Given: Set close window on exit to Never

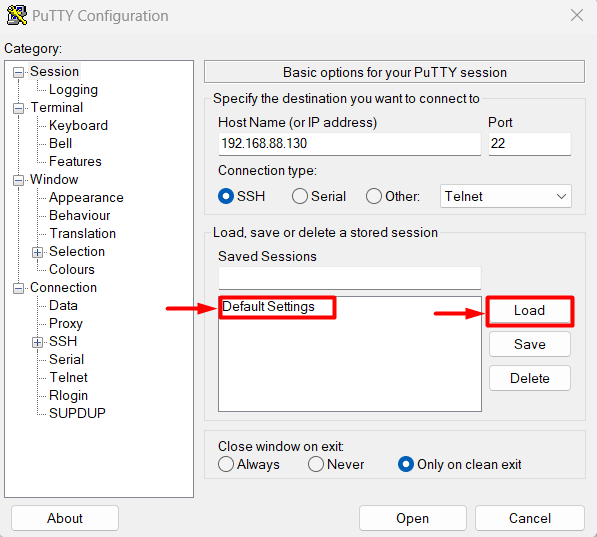Looking at the screenshot, I should [316, 464].
